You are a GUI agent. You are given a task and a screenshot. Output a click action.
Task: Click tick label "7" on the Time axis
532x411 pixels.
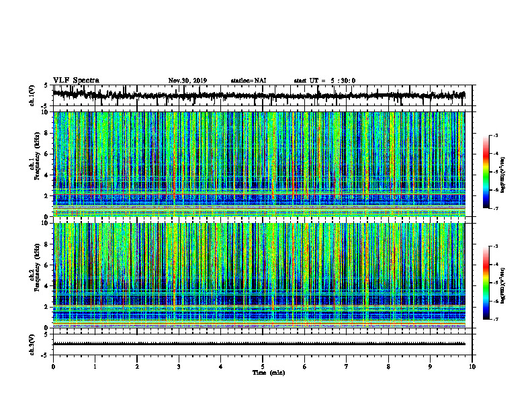(x=347, y=367)
